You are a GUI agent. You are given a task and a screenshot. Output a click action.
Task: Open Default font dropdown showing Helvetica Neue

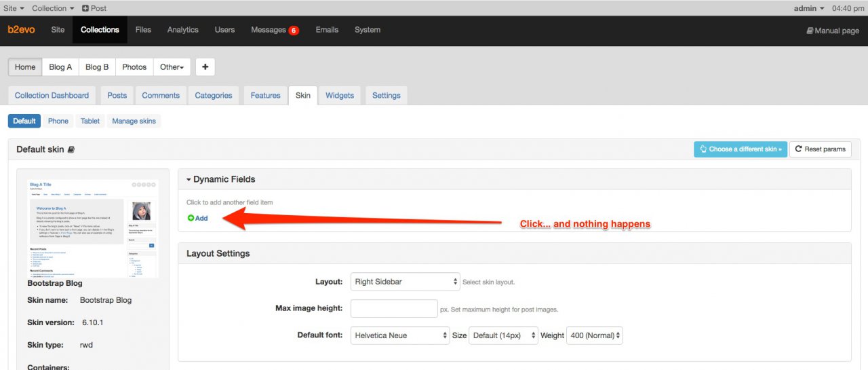[400, 335]
